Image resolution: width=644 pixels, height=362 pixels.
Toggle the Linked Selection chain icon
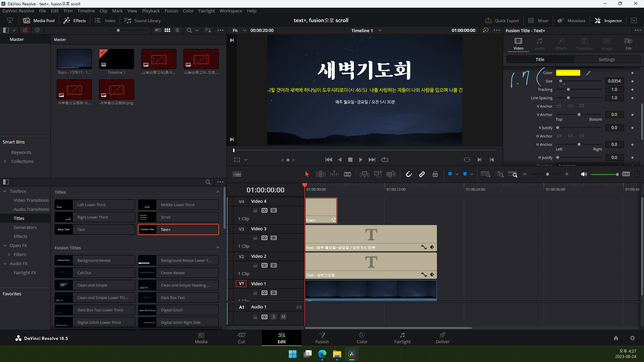point(422,174)
